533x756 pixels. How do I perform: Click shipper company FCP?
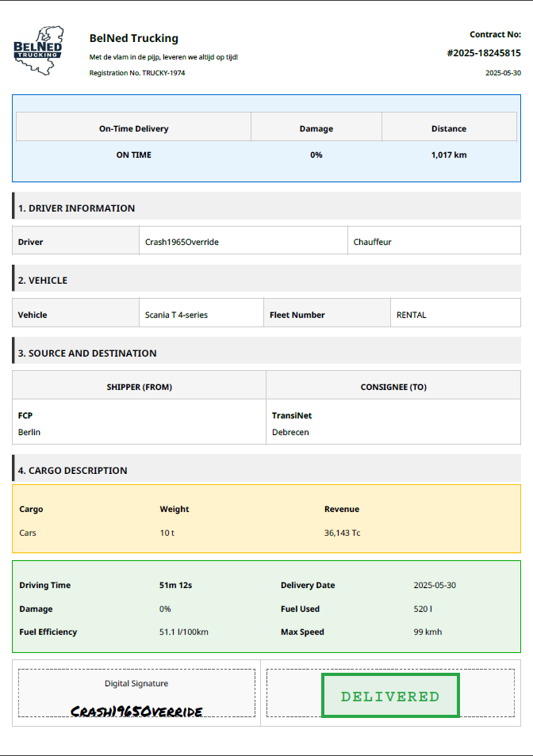click(25, 415)
